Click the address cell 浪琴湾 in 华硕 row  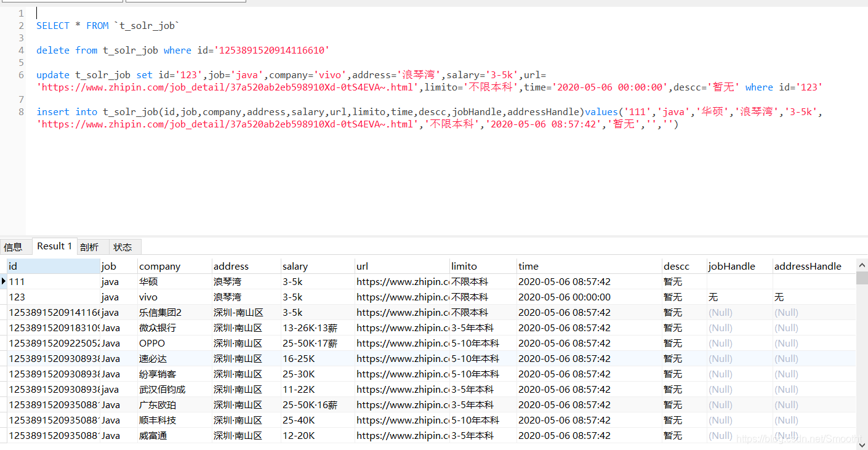point(246,281)
